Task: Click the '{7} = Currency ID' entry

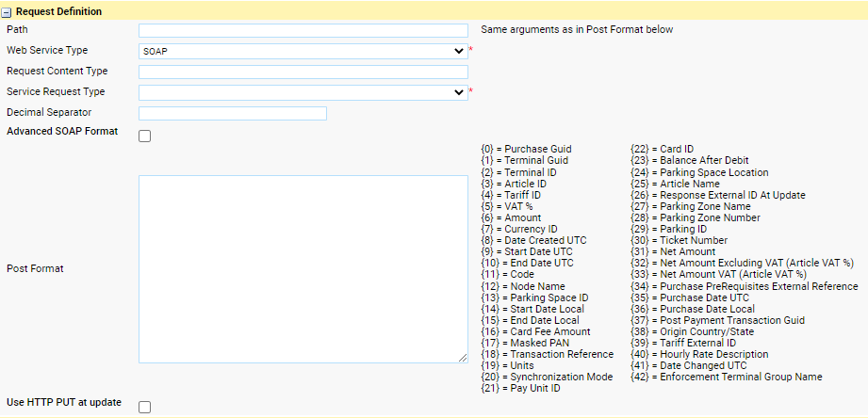Action: (519, 229)
